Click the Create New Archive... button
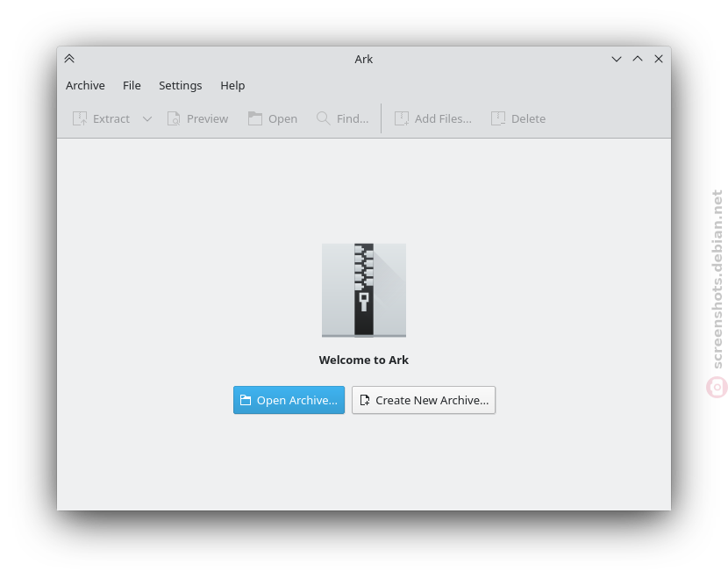 (x=424, y=400)
